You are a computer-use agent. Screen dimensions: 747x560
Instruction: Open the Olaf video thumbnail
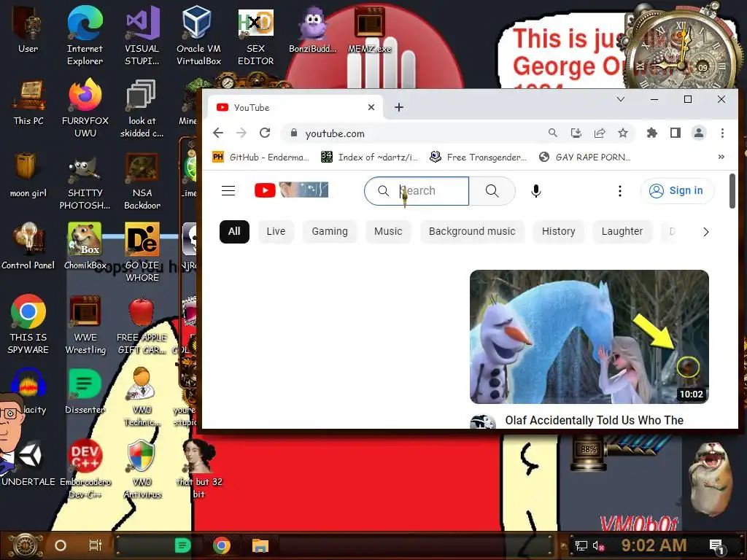tap(589, 337)
